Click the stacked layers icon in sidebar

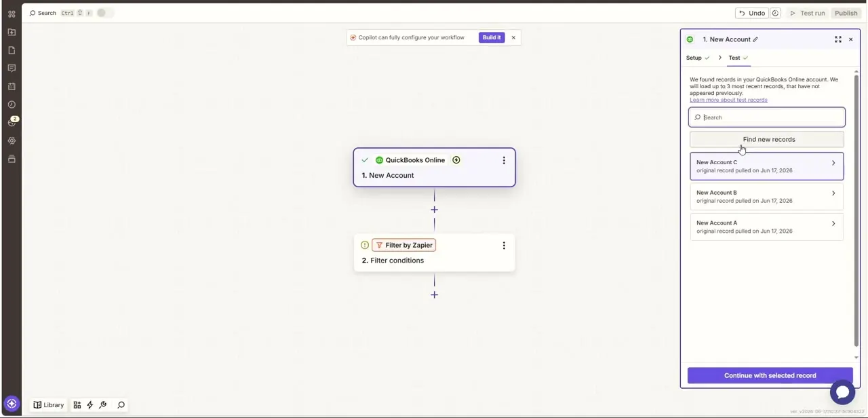click(x=12, y=159)
